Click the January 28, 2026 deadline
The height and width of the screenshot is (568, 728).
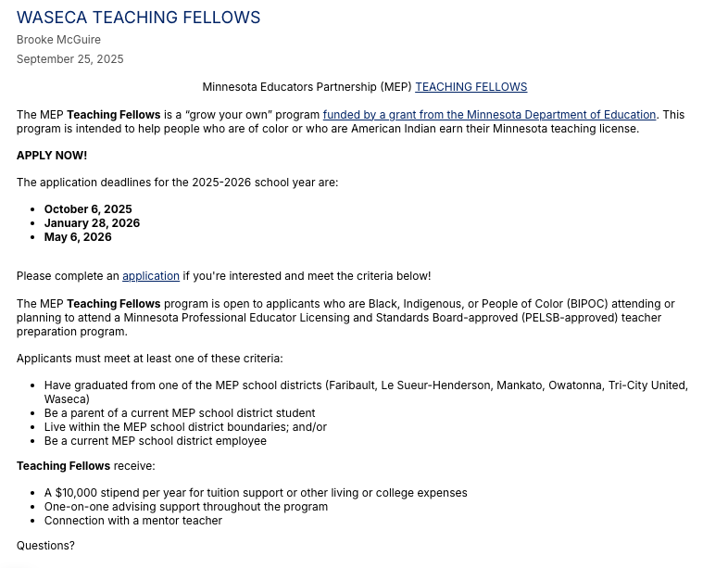(x=92, y=223)
